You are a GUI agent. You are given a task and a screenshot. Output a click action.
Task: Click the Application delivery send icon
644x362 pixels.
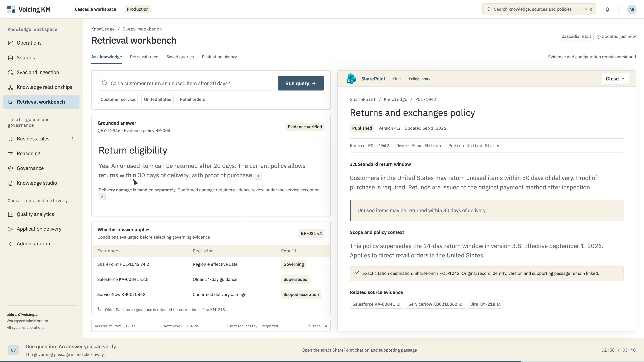coord(10,229)
